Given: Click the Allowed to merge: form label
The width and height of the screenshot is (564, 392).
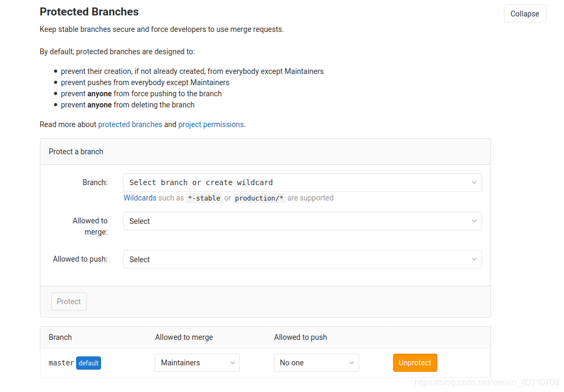Looking at the screenshot, I should 90,226.
